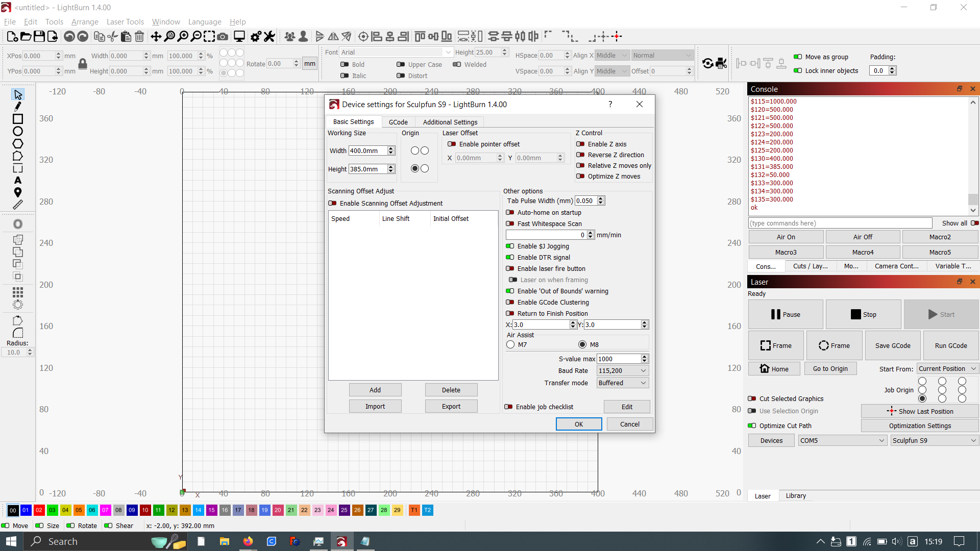Click Edit job checklist button
The width and height of the screenshot is (980, 551).
pyautogui.click(x=627, y=407)
